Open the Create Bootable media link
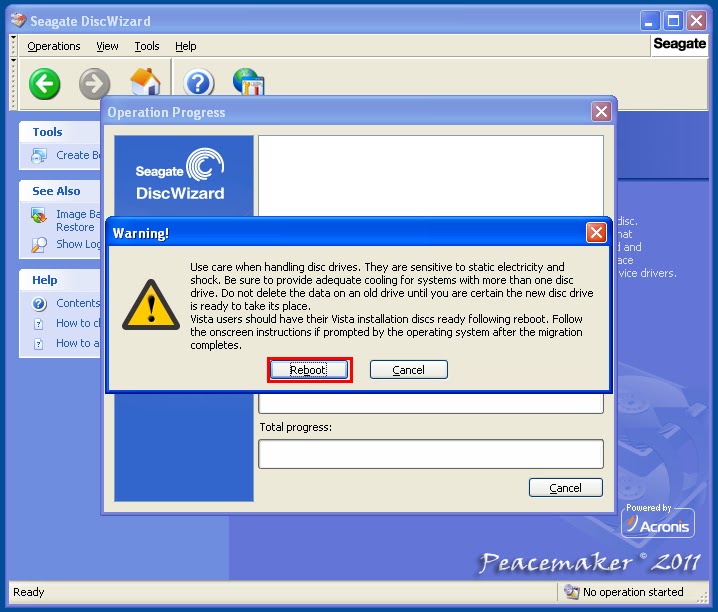Viewport: 718px width, 612px height. pyautogui.click(x=78, y=156)
